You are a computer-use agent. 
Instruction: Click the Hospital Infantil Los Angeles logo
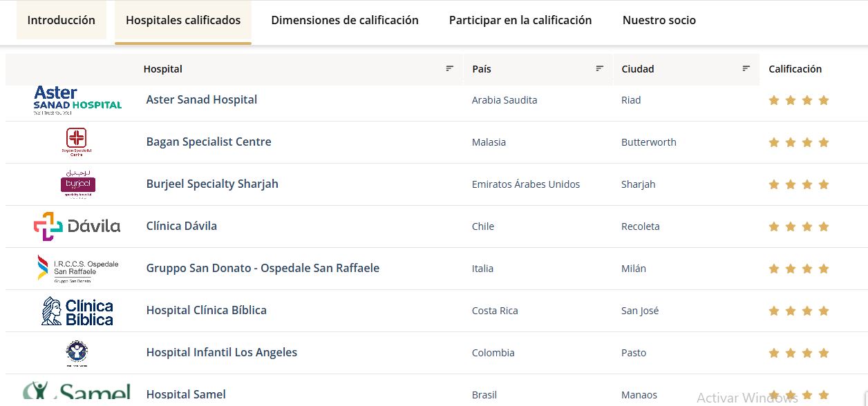(x=77, y=353)
